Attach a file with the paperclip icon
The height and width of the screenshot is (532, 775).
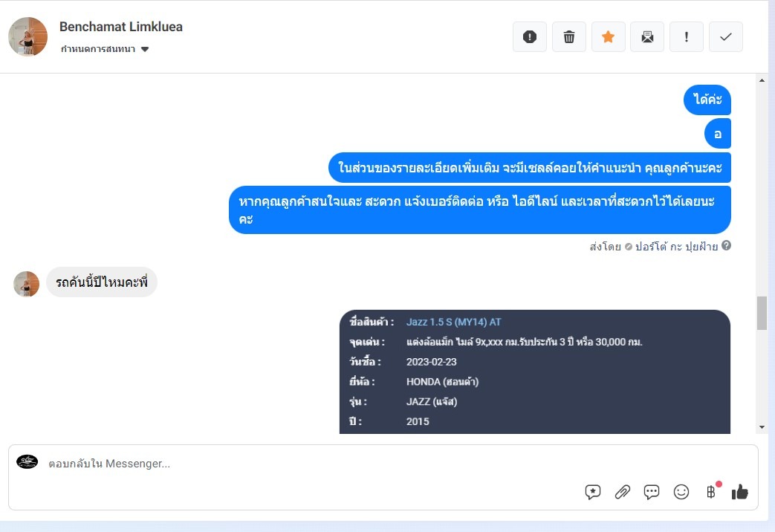coord(622,491)
